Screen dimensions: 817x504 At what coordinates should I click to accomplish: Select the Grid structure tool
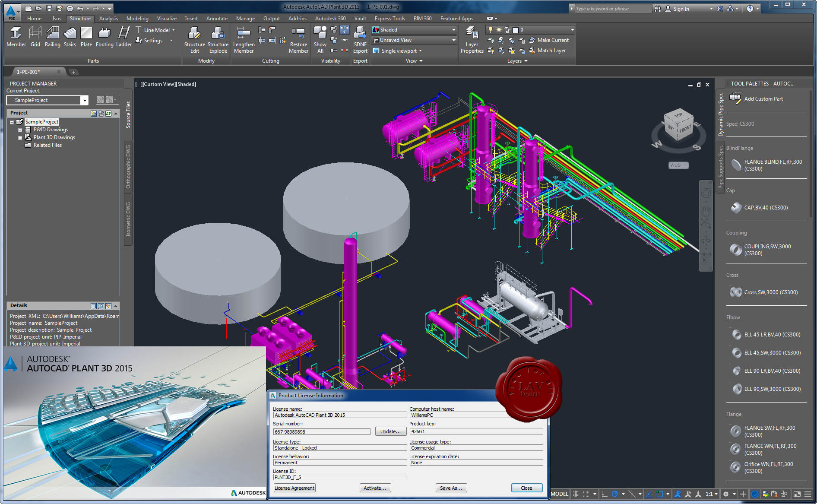point(35,37)
